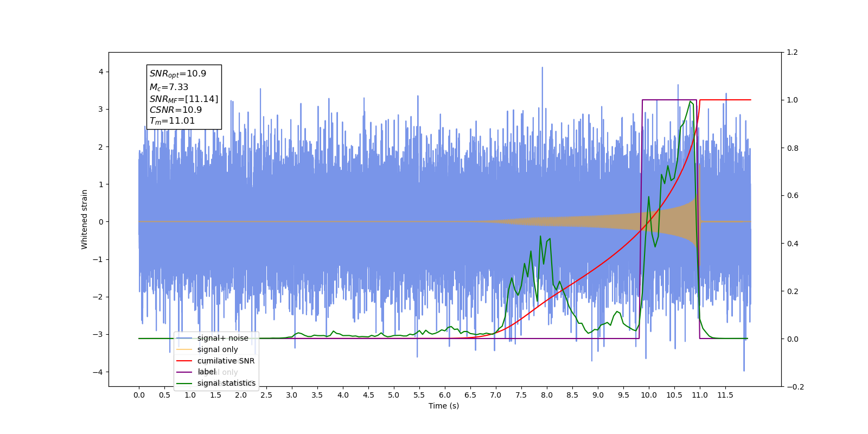Image resolution: width=868 pixels, height=434 pixels.
Task: Click the −4 tick on left strain axis
Action: pyautogui.click(x=98, y=372)
